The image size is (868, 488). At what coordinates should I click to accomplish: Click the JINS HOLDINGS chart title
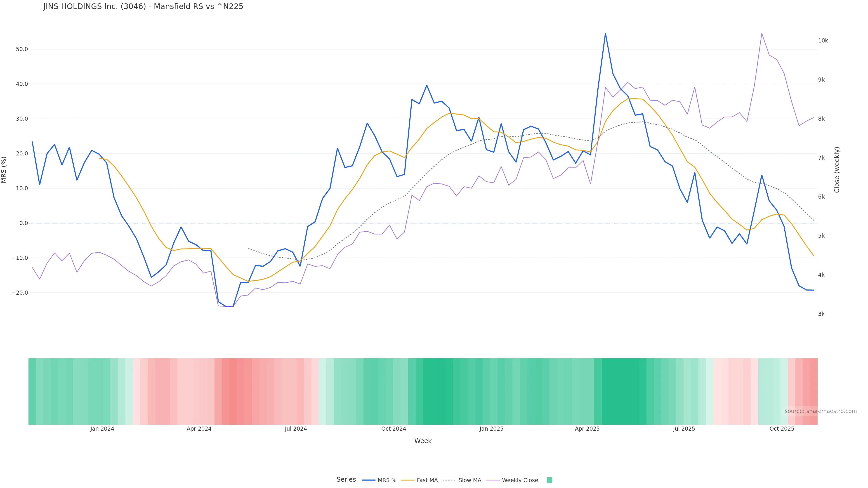tap(143, 7)
